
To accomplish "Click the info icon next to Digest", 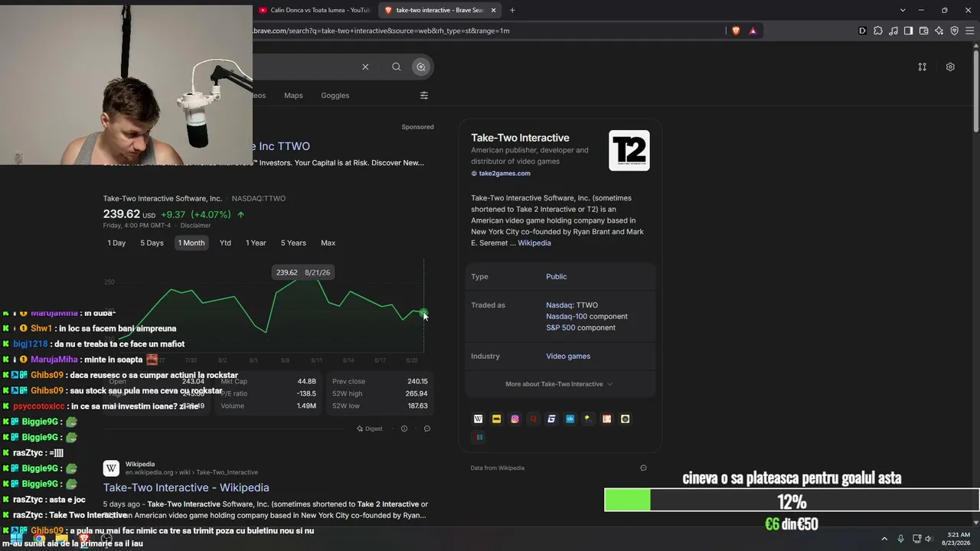I will click(x=404, y=429).
